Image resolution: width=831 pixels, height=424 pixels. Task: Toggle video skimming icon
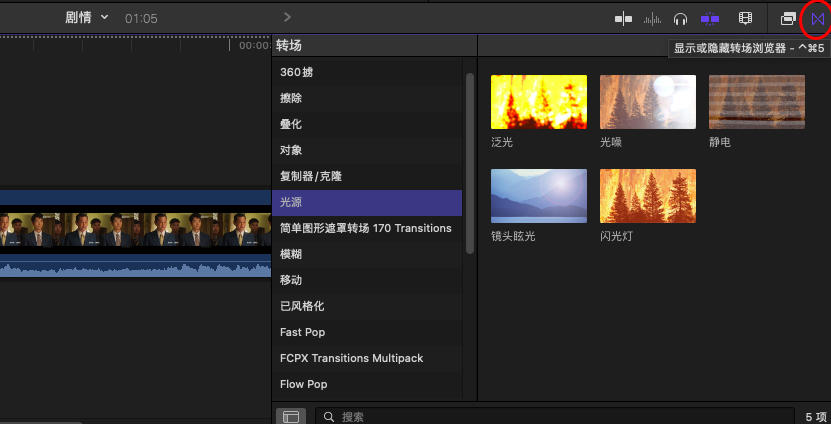pyautogui.click(x=623, y=20)
